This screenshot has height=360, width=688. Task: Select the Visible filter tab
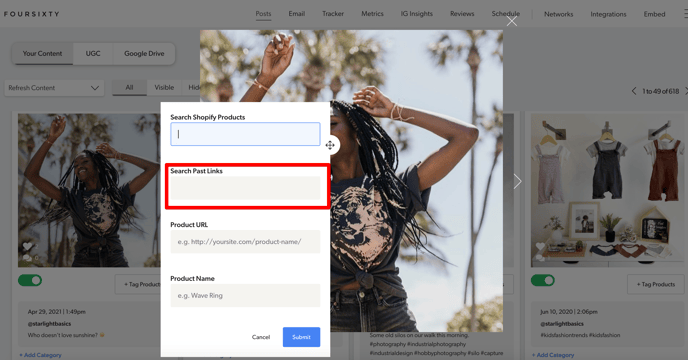pos(164,87)
